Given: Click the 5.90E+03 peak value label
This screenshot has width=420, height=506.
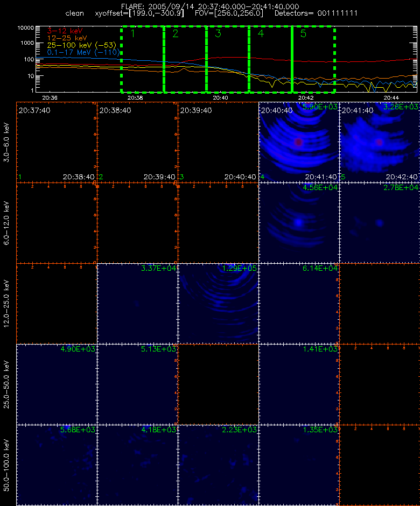Looking at the screenshot, I should pyautogui.click(x=320, y=107).
